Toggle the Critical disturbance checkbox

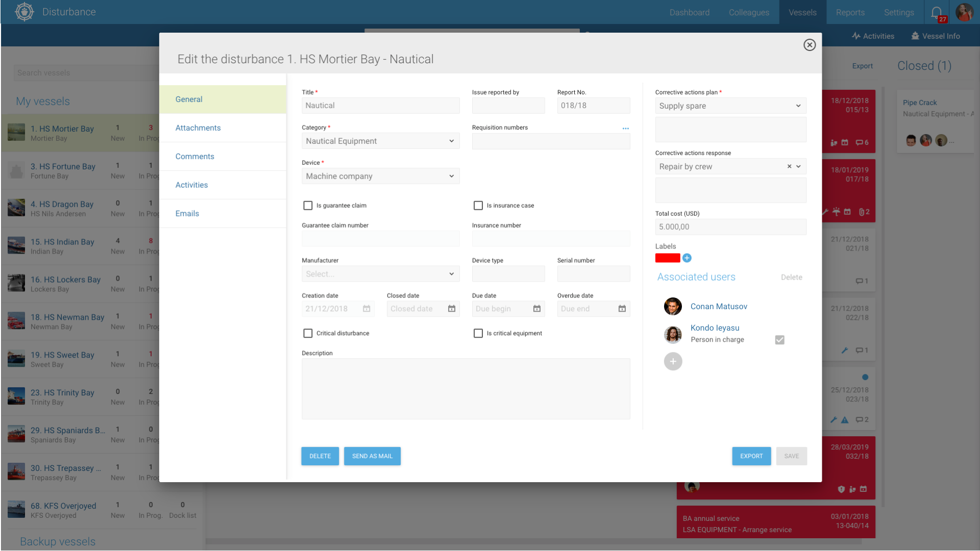(308, 333)
